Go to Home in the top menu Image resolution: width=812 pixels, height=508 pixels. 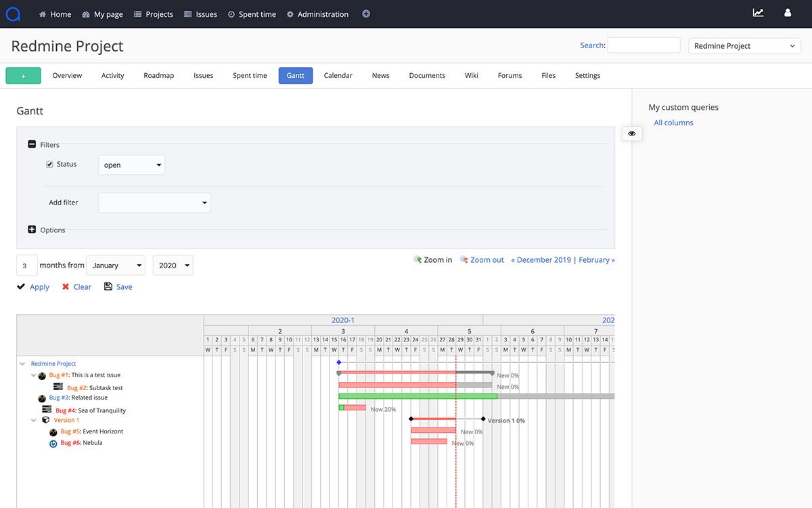point(55,14)
